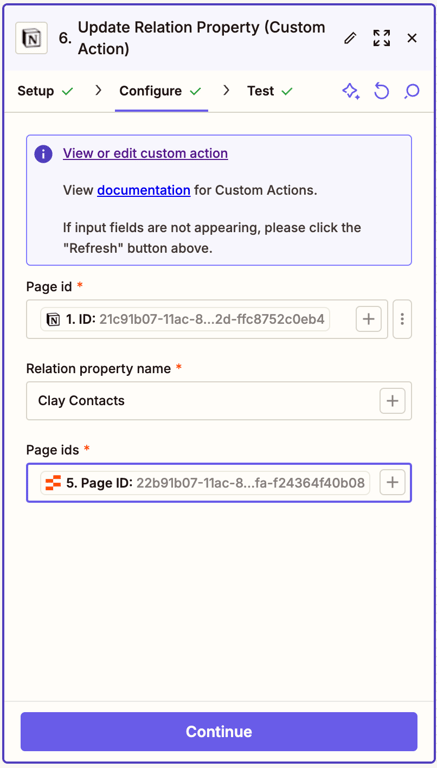Click plus button in Page ids field
This screenshot has width=437, height=768.
392,483
